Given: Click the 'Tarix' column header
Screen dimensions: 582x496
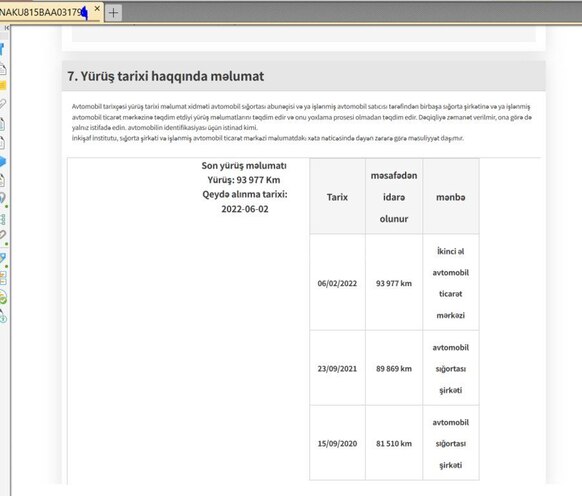Looking at the screenshot, I should coord(337,197).
